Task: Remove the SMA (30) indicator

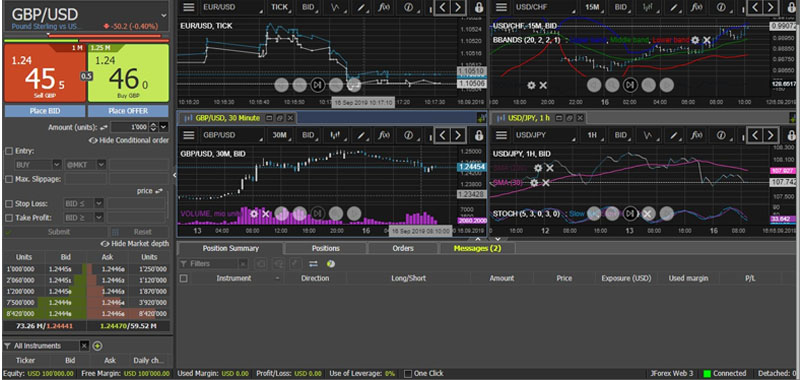Action: click(545, 183)
